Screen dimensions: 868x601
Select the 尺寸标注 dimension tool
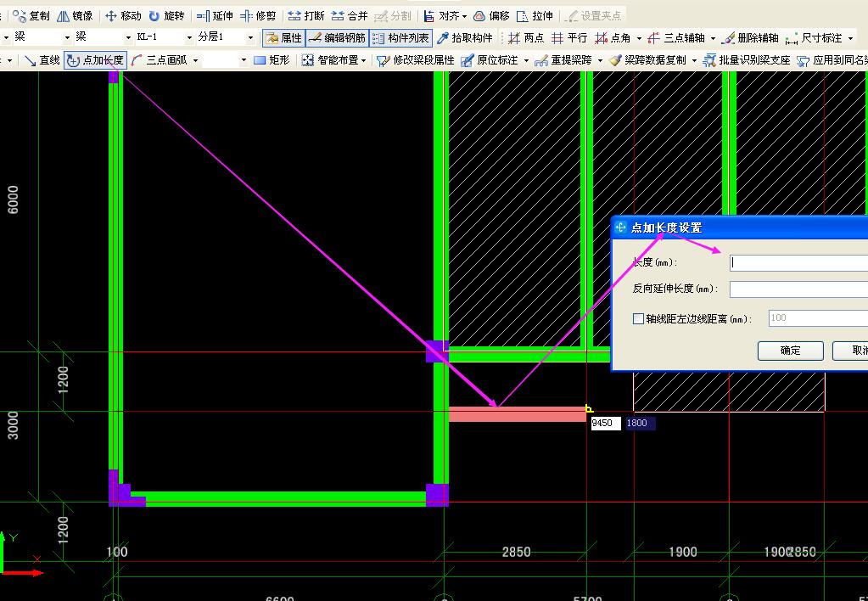(815, 37)
